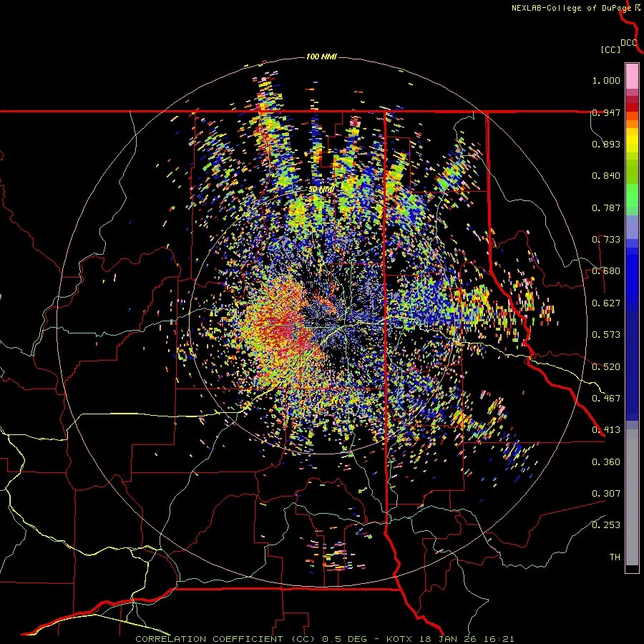The width and height of the screenshot is (644, 644).
Task: Click the 0.627 legend label
Action: 606,303
